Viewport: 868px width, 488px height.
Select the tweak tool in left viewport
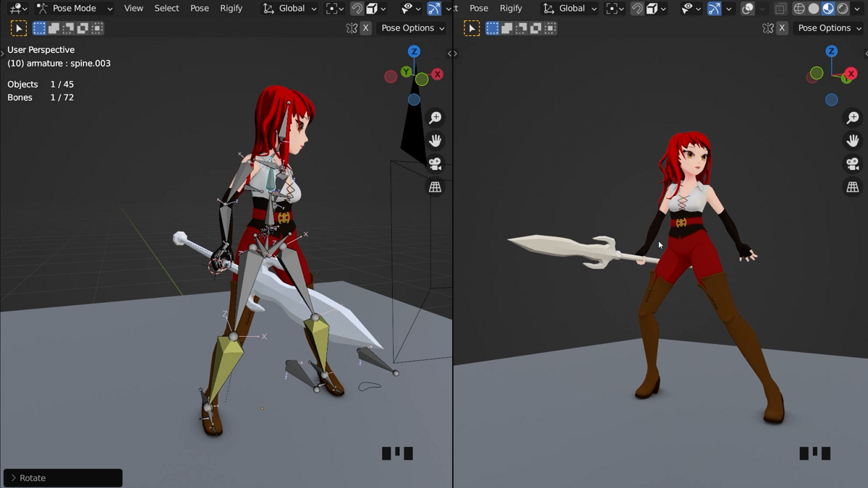19,28
